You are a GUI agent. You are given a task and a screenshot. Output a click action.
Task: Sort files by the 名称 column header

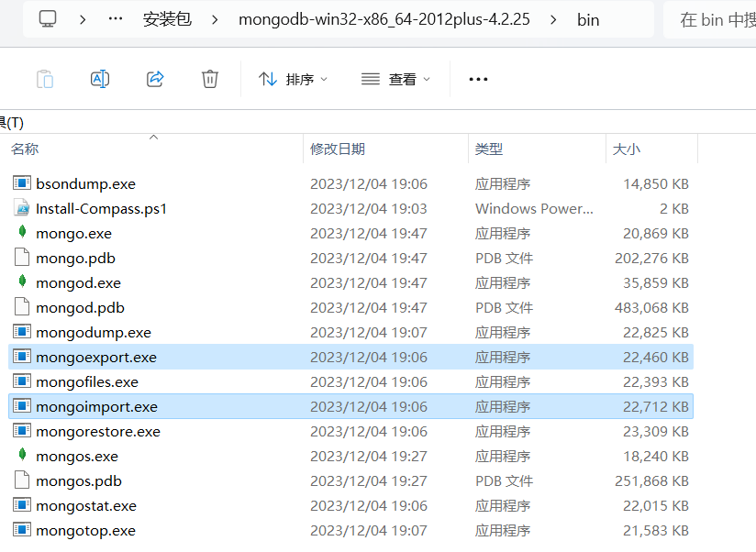pyautogui.click(x=25, y=149)
